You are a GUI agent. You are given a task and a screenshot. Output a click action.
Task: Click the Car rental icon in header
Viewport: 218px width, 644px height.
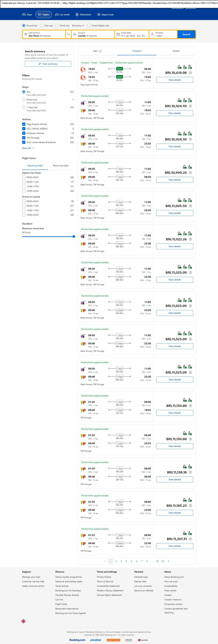point(57,15)
